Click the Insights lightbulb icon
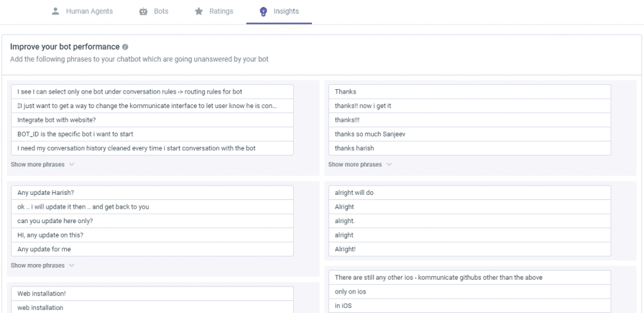This screenshot has width=644, height=313. tap(264, 11)
